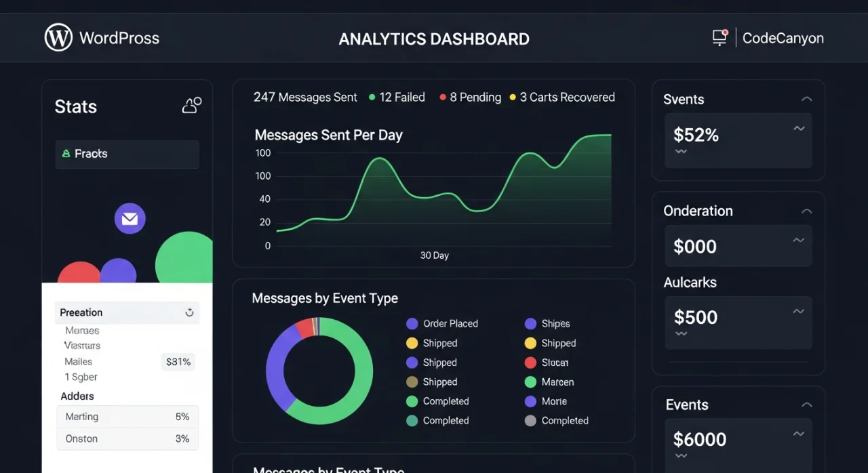Image resolution: width=868 pixels, height=473 pixels.
Task: Click the Morie legend dot
Action: pyautogui.click(x=530, y=401)
